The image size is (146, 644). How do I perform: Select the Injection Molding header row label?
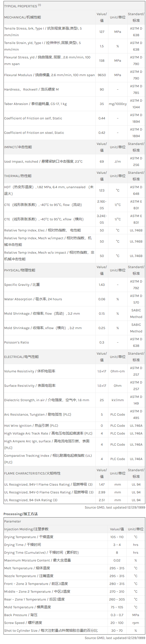click(26, 529)
